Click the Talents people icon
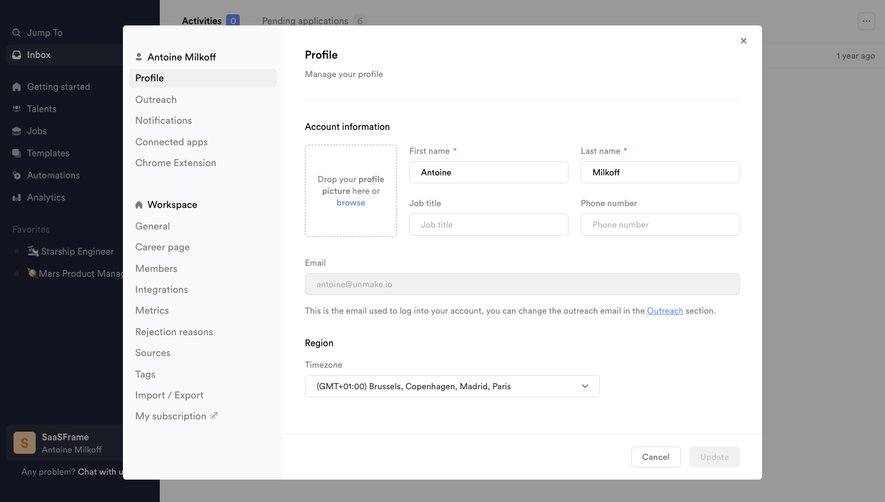Image resolution: width=885 pixels, height=502 pixels. 16,108
